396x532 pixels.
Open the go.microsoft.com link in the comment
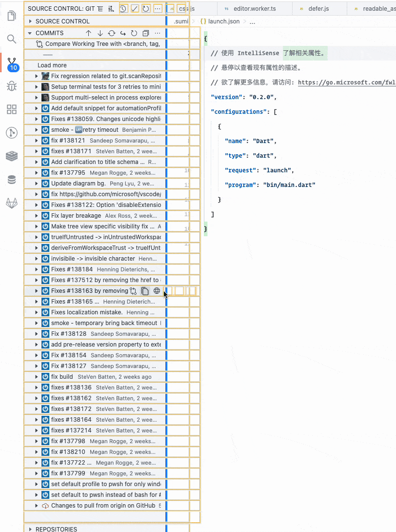pyautogui.click(x=346, y=82)
